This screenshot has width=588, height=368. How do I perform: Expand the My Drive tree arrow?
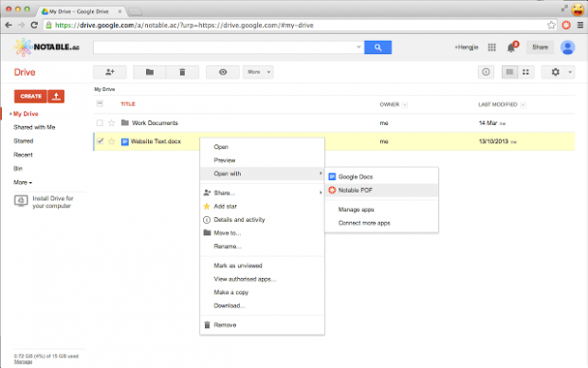(10, 114)
